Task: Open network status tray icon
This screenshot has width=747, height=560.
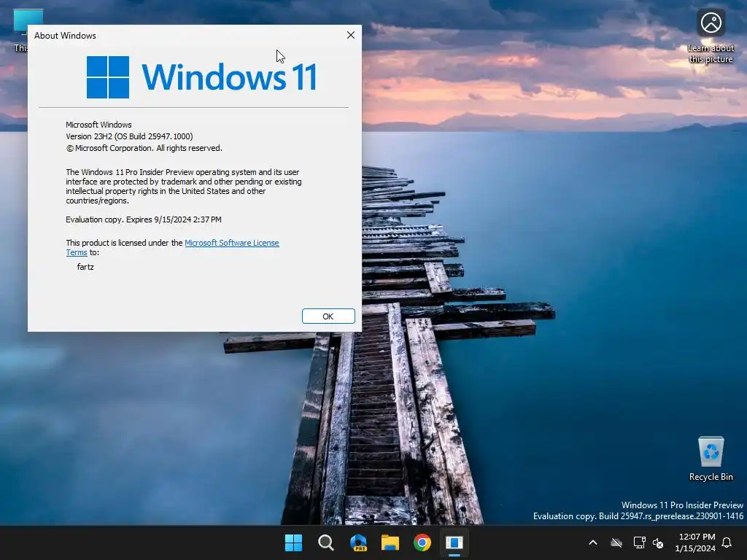Action: [639, 542]
